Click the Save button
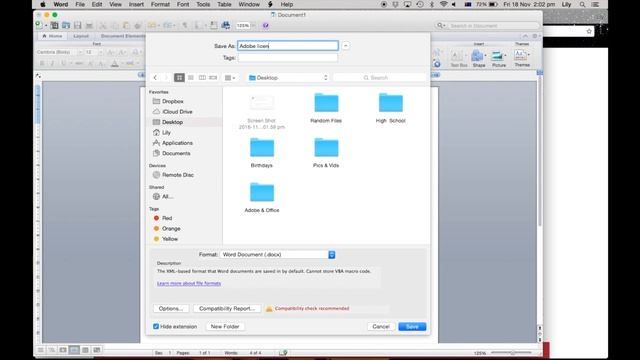Viewport: 640px width, 360px height. coord(412,327)
